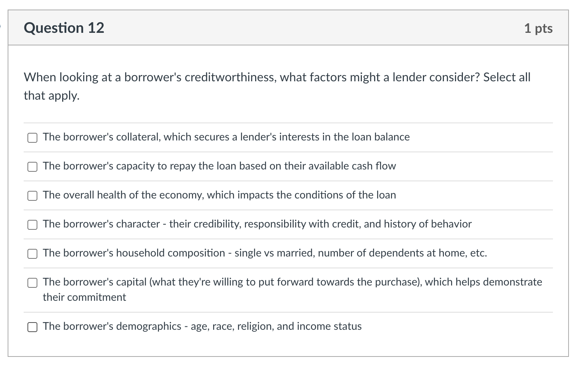Screen dimensions: 588x371
Task: Check the overall health of economy option
Action: (32, 196)
